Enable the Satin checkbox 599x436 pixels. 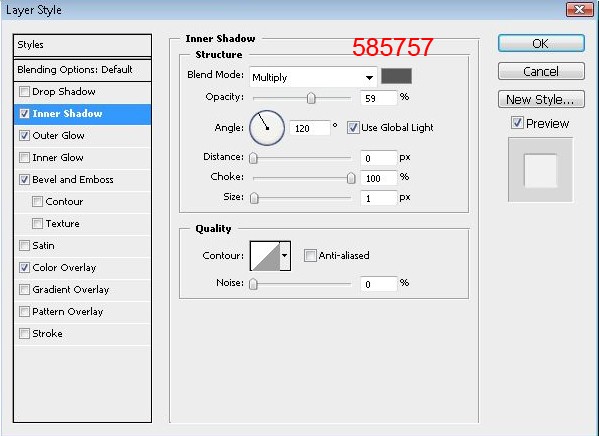click(24, 245)
